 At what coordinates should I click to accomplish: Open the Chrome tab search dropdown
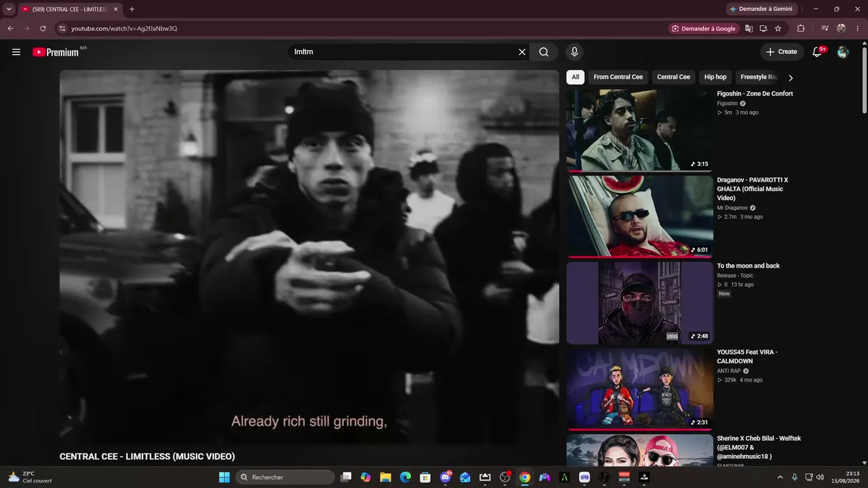tap(9, 9)
